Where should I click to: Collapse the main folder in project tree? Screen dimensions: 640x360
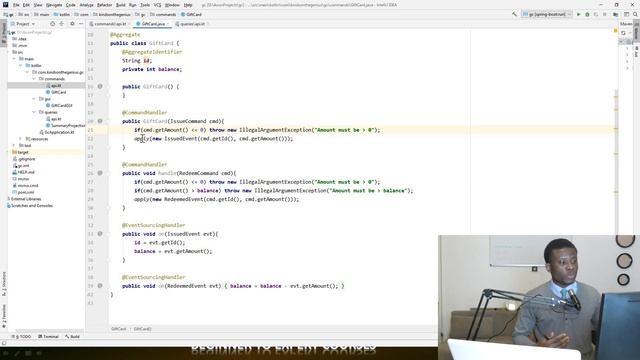tap(14, 59)
